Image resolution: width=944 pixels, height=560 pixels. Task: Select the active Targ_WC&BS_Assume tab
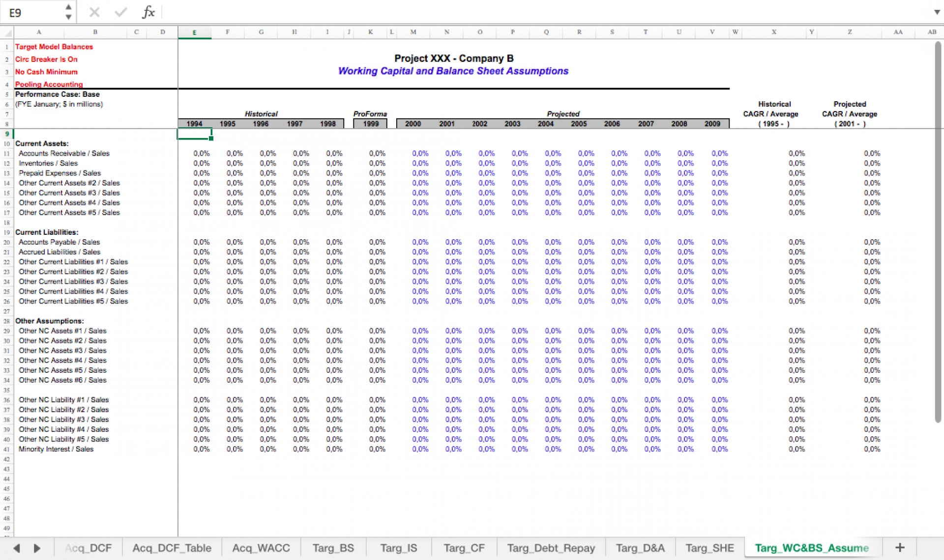(812, 548)
